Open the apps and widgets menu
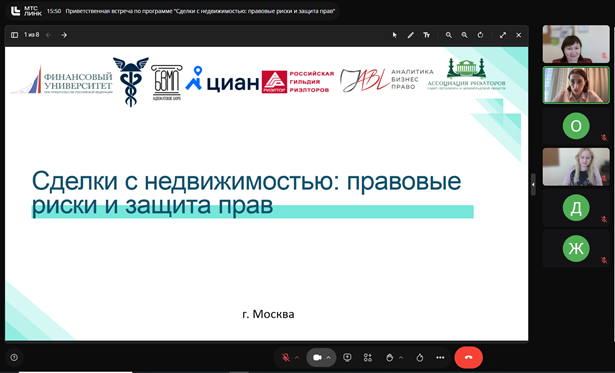The height and width of the screenshot is (373, 615). coord(368,357)
